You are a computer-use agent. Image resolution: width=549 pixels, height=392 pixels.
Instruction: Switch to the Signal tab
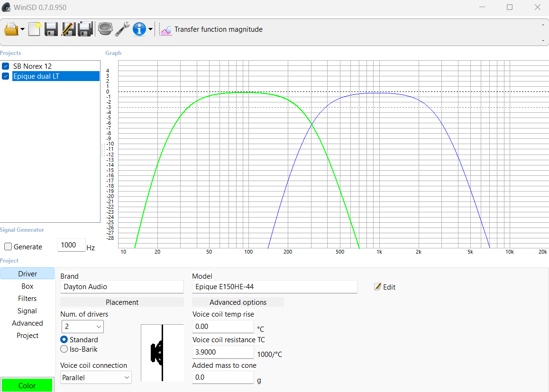(x=27, y=311)
